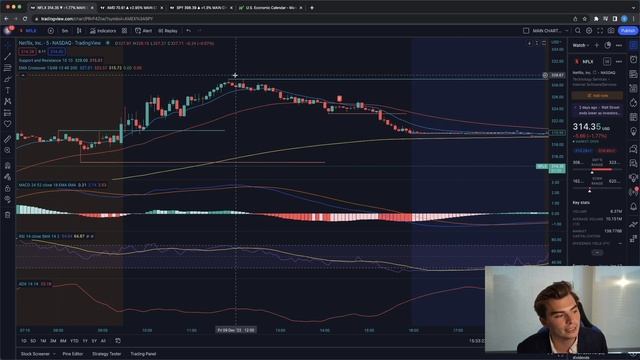Open watchlist advanced view pie icon
640x360 pixels.
[608, 45]
